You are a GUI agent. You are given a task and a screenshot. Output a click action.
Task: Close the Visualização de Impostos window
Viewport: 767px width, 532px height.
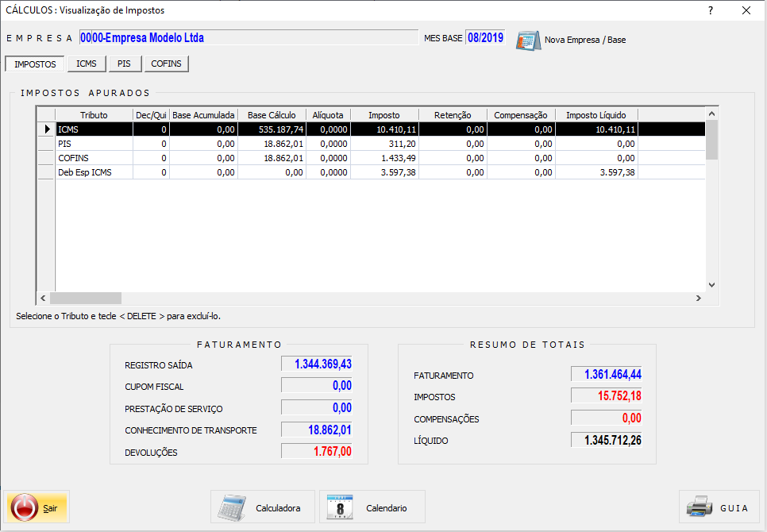[x=746, y=10]
